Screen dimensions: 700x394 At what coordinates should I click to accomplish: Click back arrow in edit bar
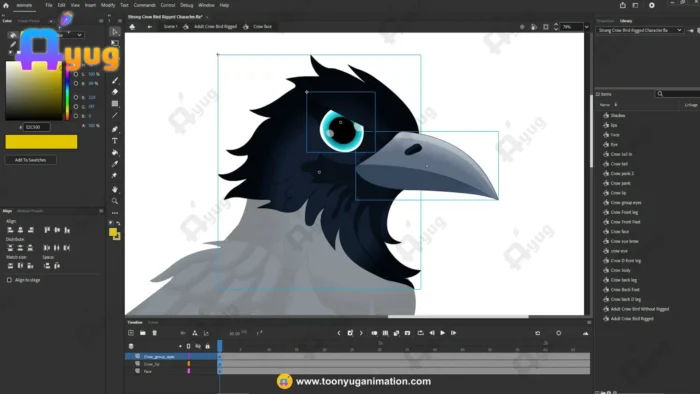click(x=150, y=27)
